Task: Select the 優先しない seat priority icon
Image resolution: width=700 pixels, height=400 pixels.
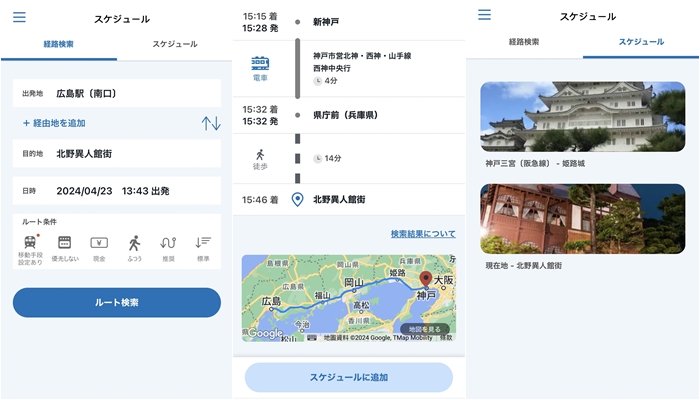Action: click(64, 243)
